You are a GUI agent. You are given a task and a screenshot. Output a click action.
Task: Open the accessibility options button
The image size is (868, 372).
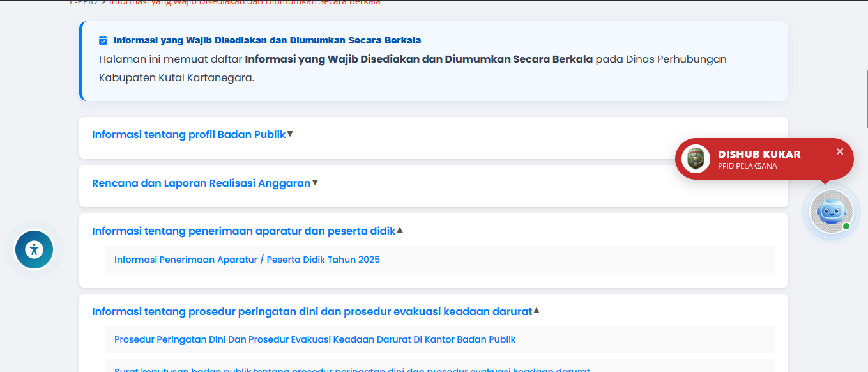tap(34, 249)
